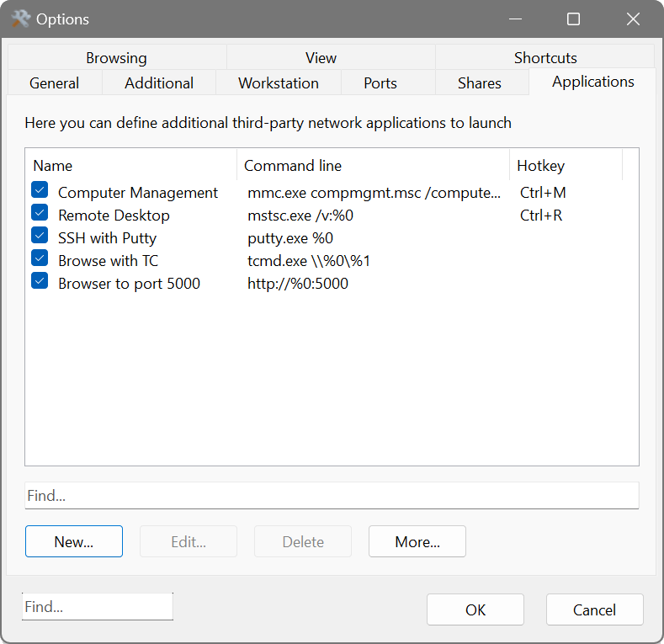Uncheck the Browser to port 5000 checkbox
Viewport: 664px width, 644px height.
(40, 282)
